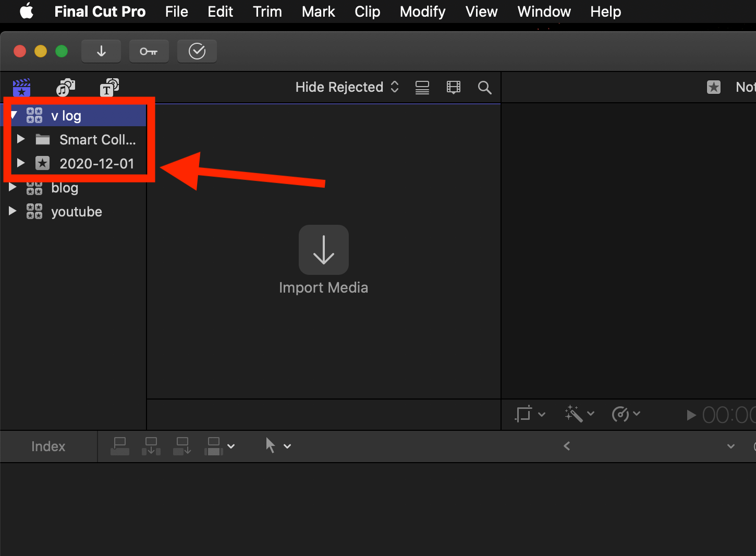Expand the youtube library
The width and height of the screenshot is (756, 556).
pyautogui.click(x=13, y=211)
